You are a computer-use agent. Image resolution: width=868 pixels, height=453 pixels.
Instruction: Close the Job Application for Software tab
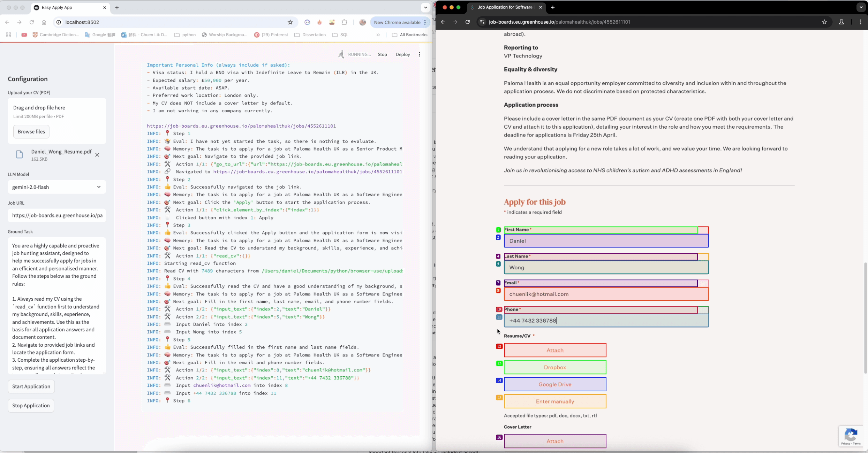541,7
